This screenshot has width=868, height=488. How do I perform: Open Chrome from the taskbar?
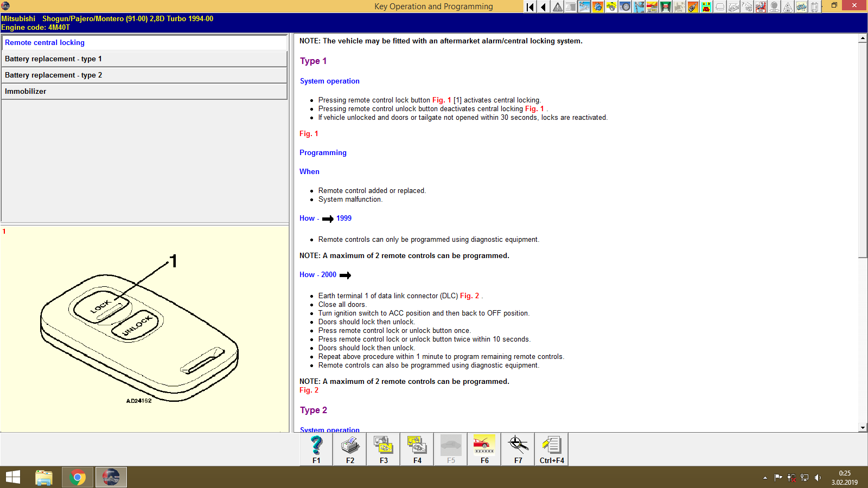click(x=77, y=477)
